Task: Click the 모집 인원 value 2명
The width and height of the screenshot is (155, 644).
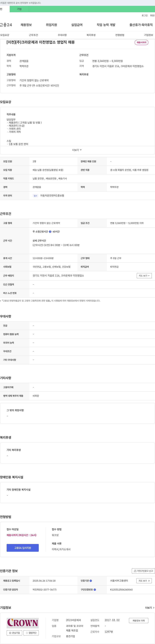Action: [34, 161]
